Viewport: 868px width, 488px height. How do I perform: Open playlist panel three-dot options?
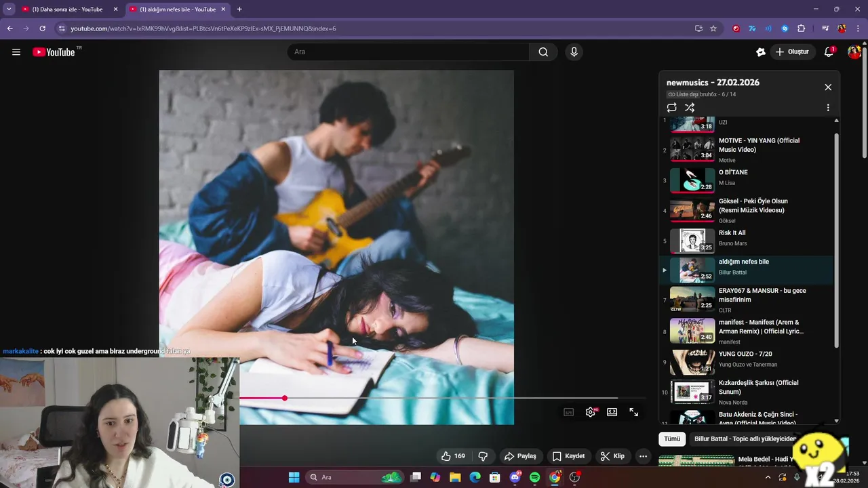click(x=828, y=108)
